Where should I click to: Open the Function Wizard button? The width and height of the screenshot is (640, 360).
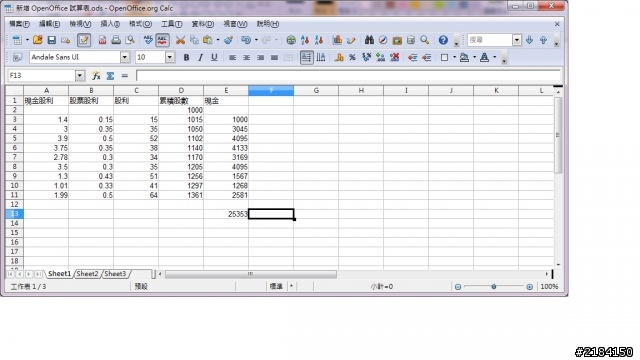[96, 76]
